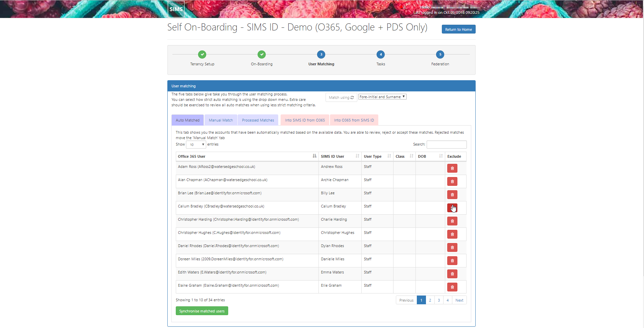Image resolution: width=644 pixels, height=328 pixels.
Task: Exclude the Daniel Rhodes match
Action: click(452, 247)
